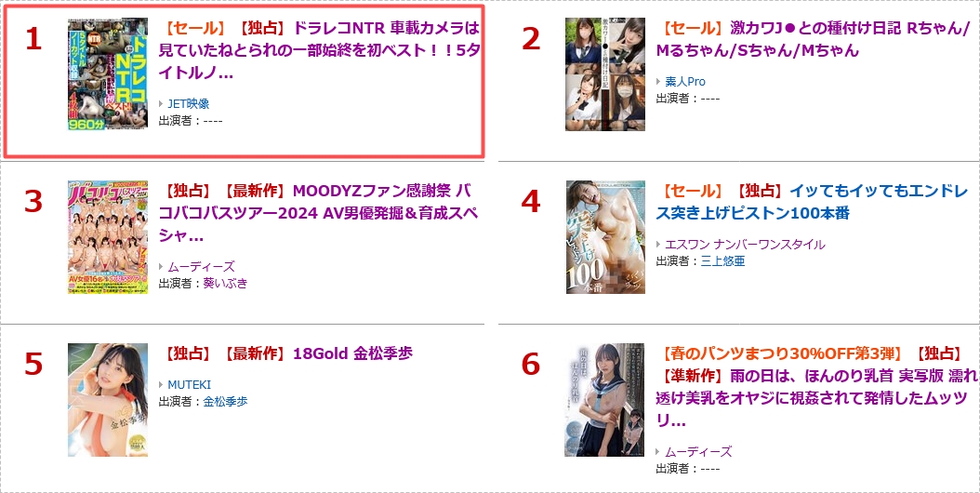Open the rank 2 cover thumbnail
Screen dimensions: 980x493
click(x=605, y=73)
